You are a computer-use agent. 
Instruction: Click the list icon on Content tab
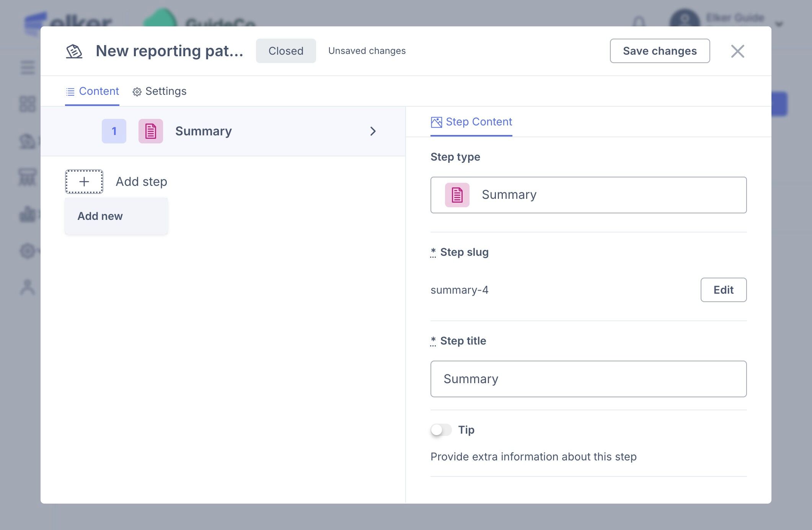pos(70,92)
